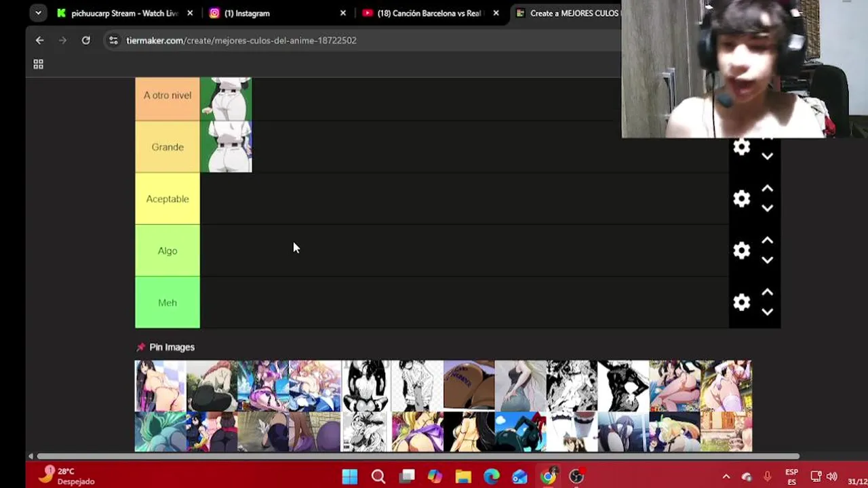This screenshot has width=868, height=488.
Task: Move the Algo tier down with its arrow
Action: [x=767, y=260]
